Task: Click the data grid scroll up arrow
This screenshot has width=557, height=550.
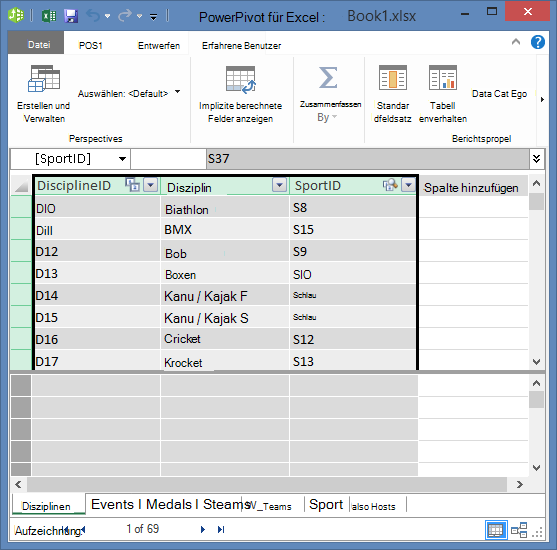Action: pos(536,183)
